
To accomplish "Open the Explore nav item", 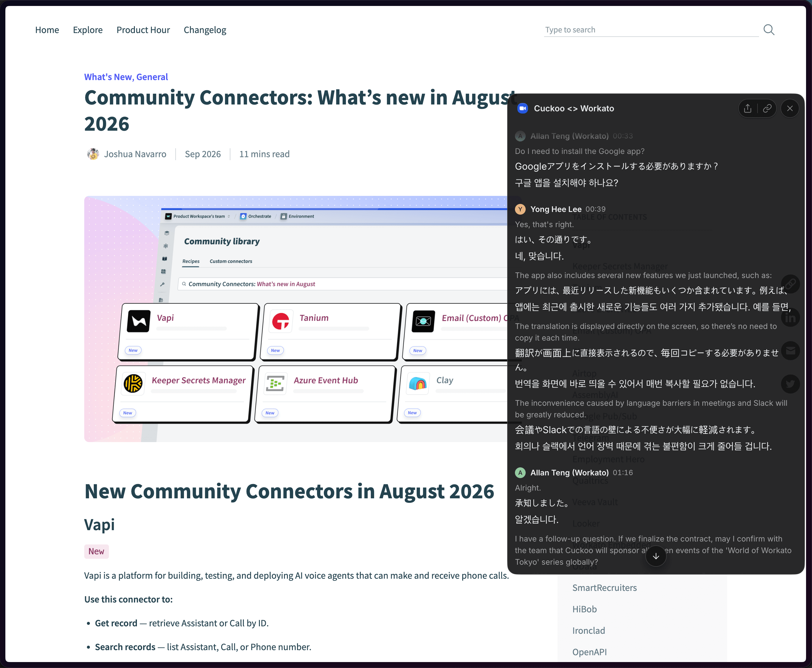I will pyautogui.click(x=88, y=30).
